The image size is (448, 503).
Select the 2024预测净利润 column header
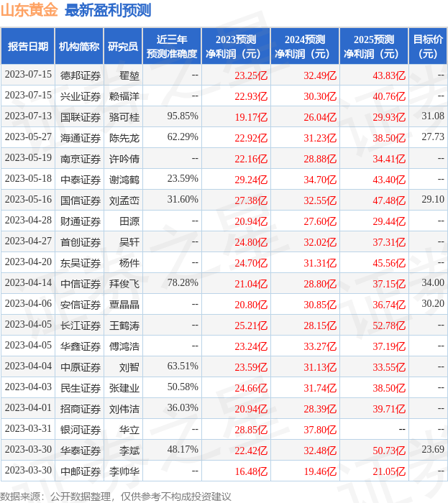305,46
